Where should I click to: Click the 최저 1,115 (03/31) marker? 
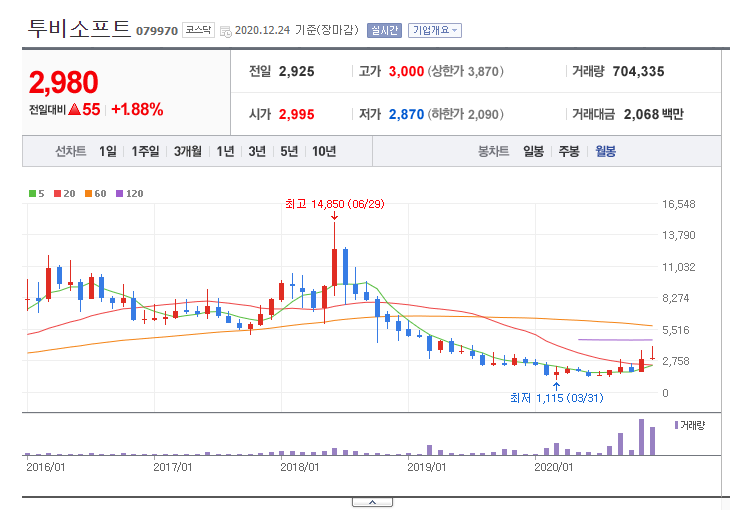tap(556, 398)
